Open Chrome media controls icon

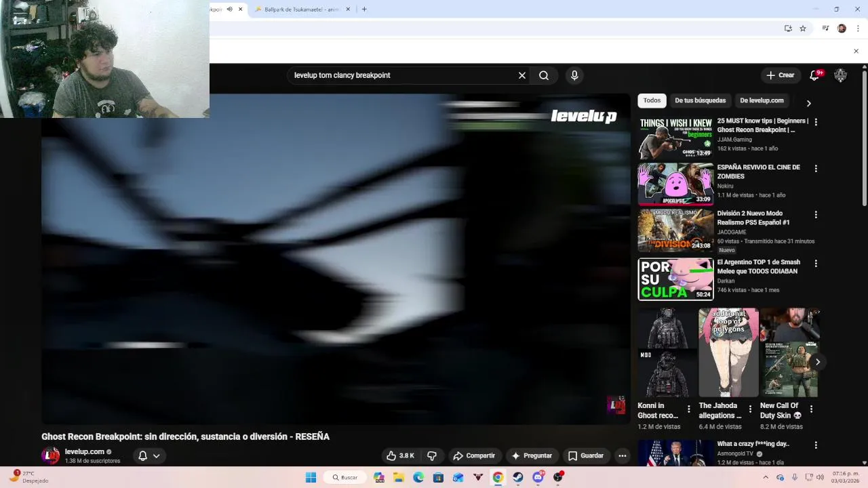(x=825, y=28)
